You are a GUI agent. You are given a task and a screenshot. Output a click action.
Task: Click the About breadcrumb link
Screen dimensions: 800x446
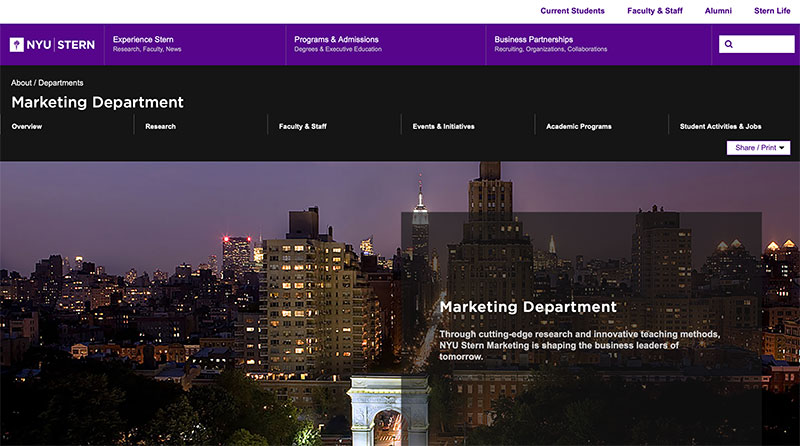[x=21, y=83]
